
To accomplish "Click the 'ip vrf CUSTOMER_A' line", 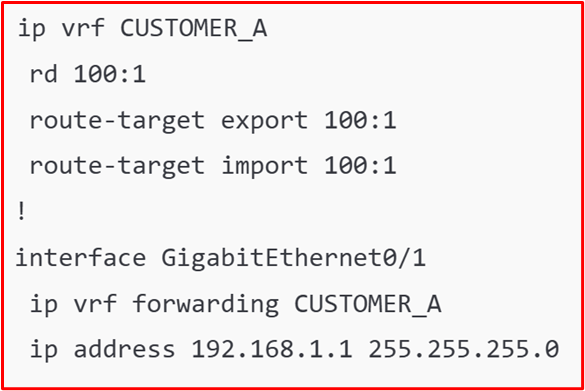I will (143, 28).
